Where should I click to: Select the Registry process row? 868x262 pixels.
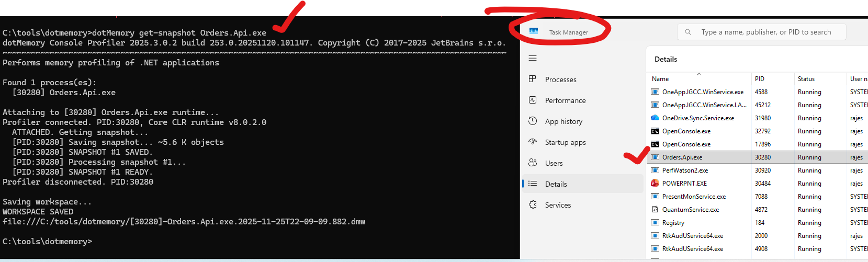673,222
